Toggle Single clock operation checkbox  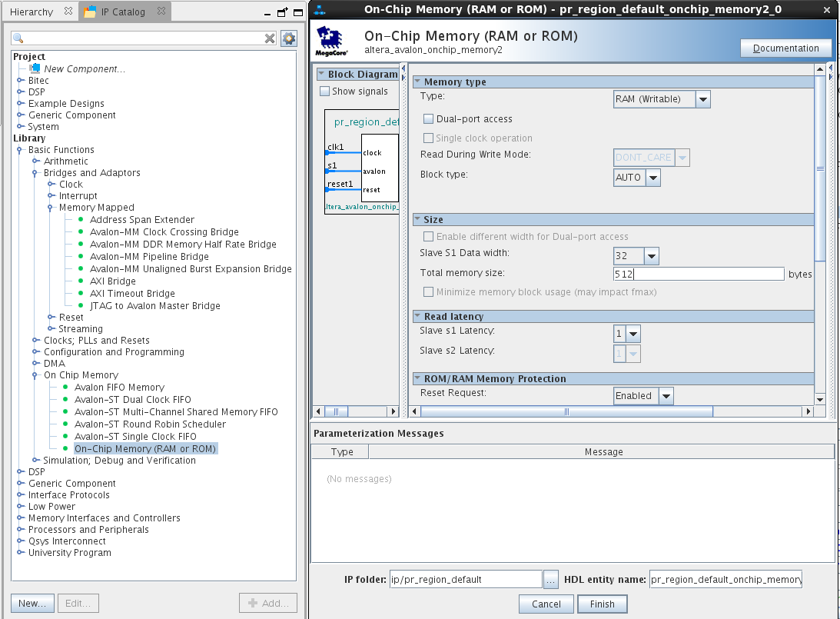click(x=428, y=138)
